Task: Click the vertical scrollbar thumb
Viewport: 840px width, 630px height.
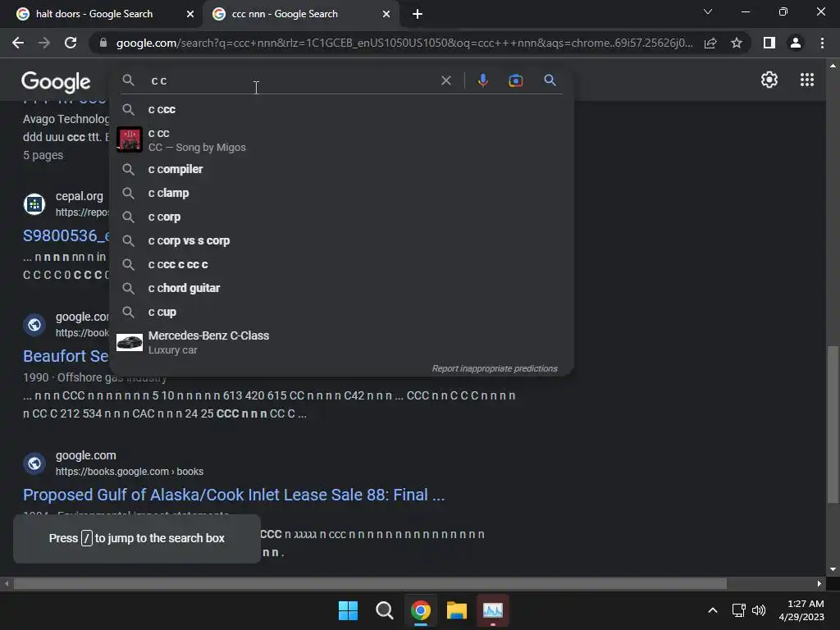Action: [833, 425]
